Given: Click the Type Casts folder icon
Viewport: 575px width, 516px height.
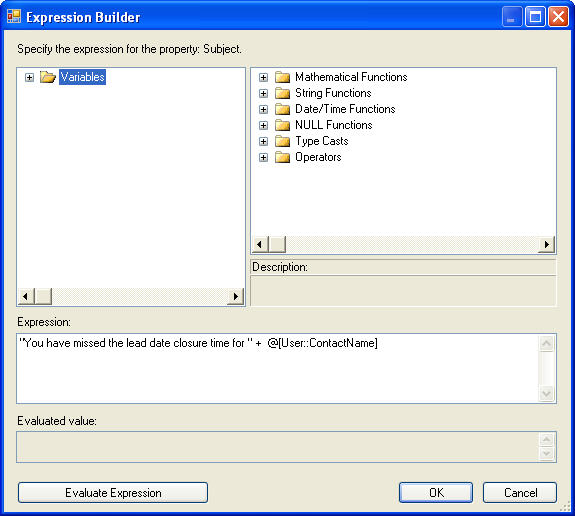Looking at the screenshot, I should [282, 141].
